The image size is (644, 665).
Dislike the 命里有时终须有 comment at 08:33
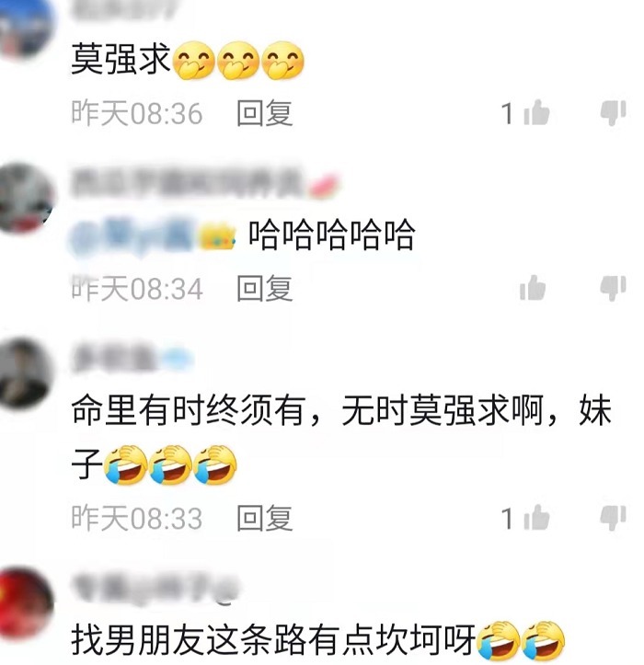click(x=613, y=518)
